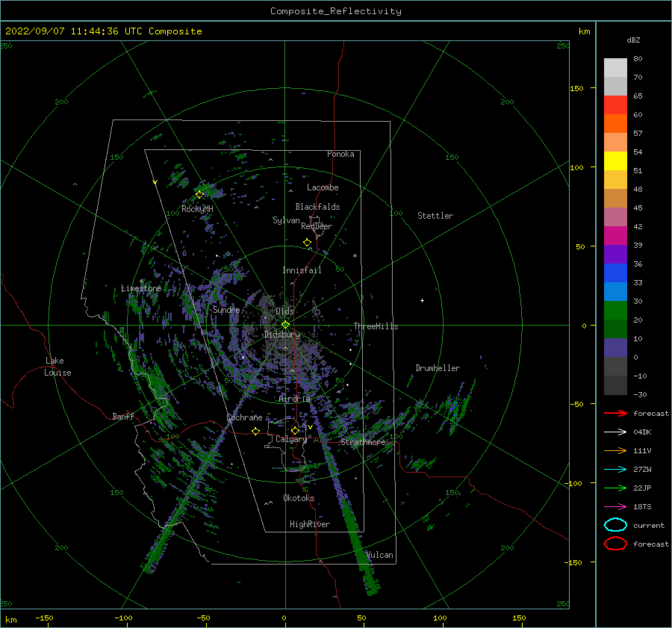The image size is (672, 628).
Task: Click the ThreeHills city label
Action: pyautogui.click(x=376, y=326)
